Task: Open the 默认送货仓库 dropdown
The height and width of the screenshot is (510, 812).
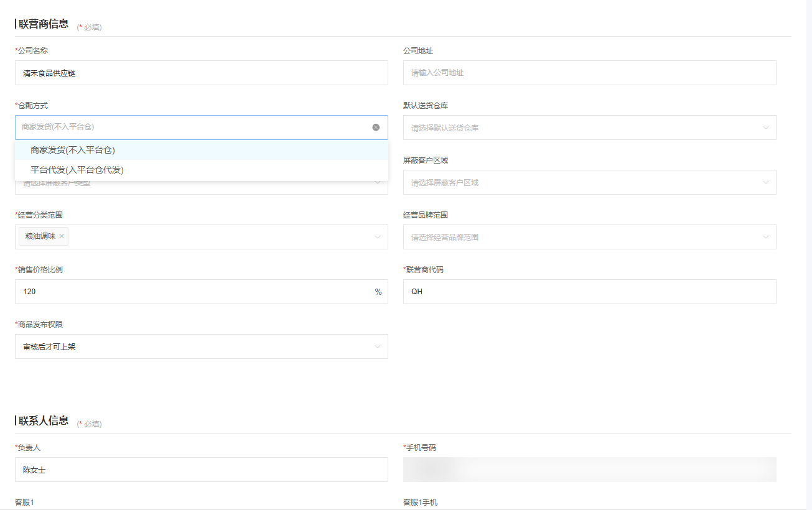Action: (x=589, y=127)
